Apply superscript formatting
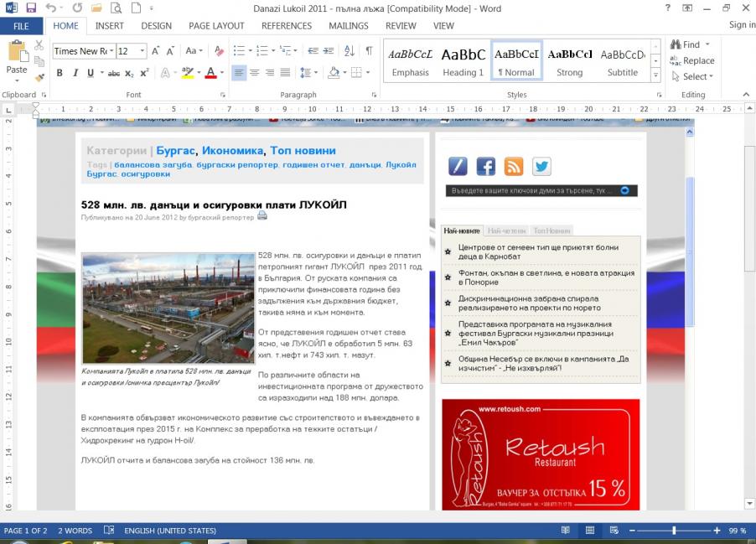This screenshot has height=544, width=756. click(x=143, y=73)
